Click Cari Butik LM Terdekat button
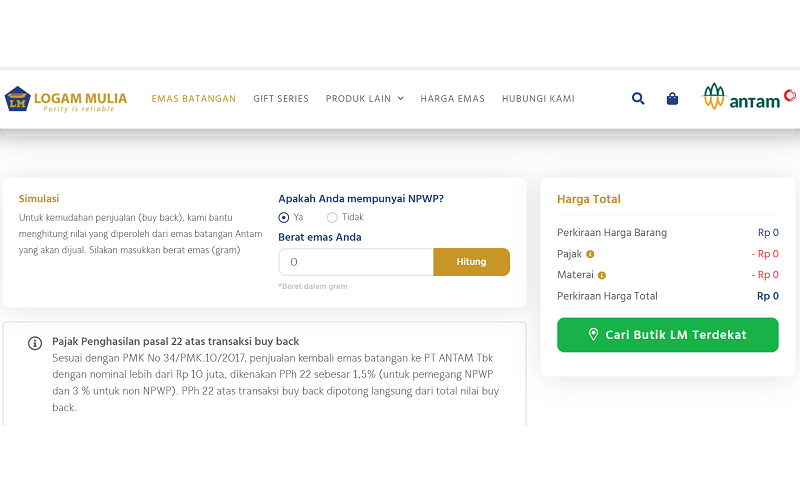Viewport: 800px width, 480px height. [x=667, y=335]
